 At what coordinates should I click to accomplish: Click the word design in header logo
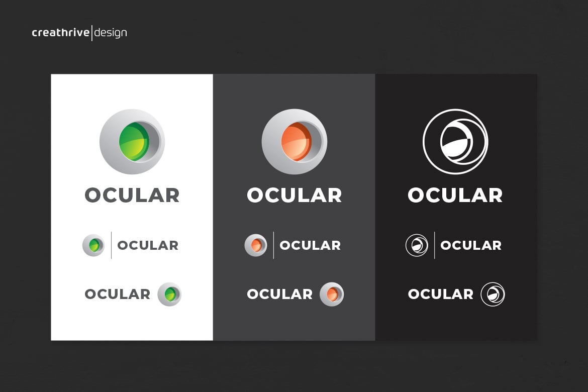click(x=110, y=33)
